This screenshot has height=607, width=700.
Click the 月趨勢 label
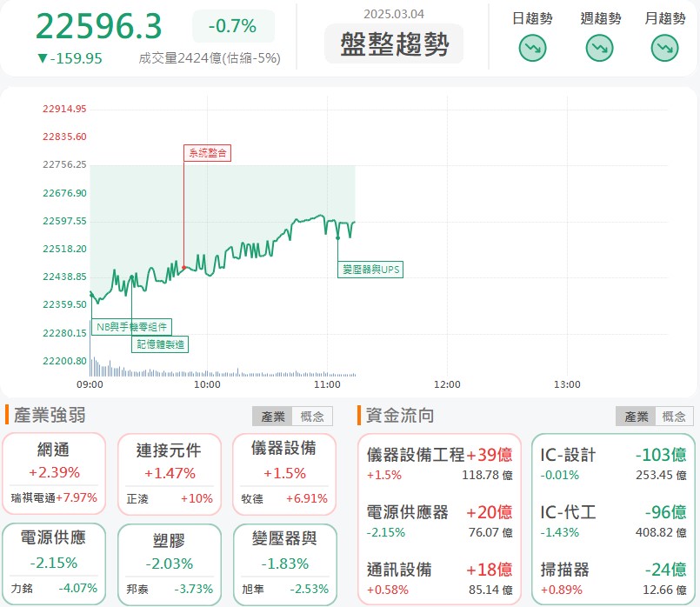tap(664, 18)
